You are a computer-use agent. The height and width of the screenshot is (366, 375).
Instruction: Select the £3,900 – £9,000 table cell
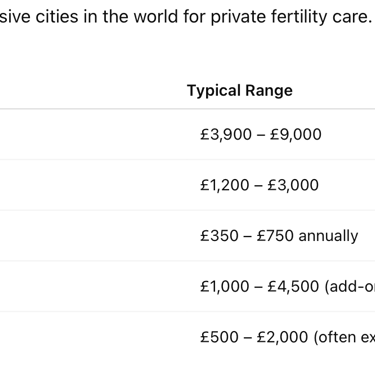261,134
